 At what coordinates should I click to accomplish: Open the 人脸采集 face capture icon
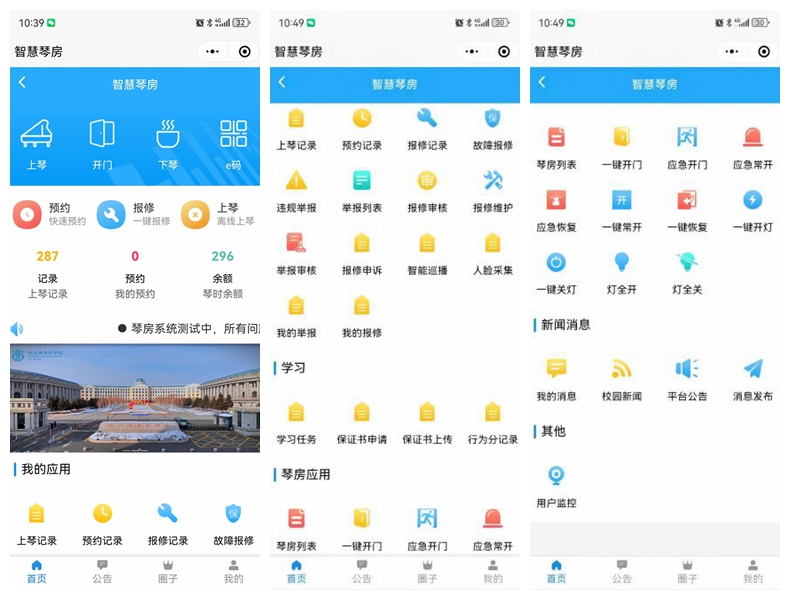pyautogui.click(x=492, y=243)
